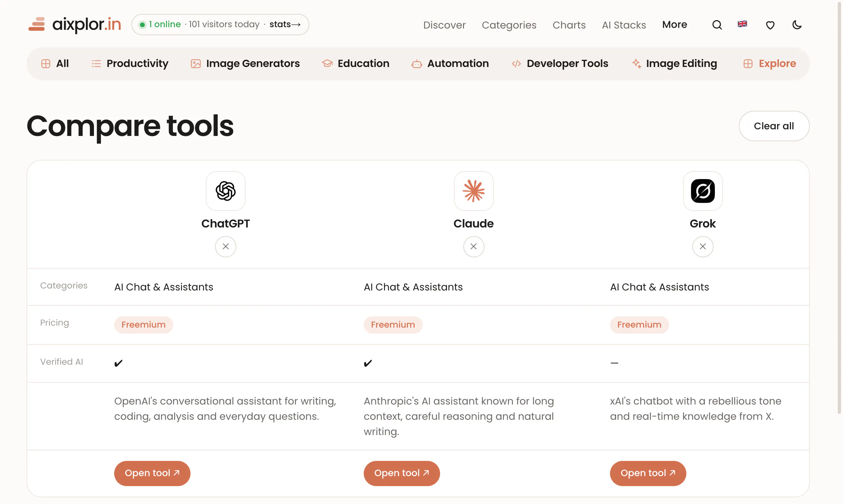Open tool button for Grok

[x=648, y=473]
